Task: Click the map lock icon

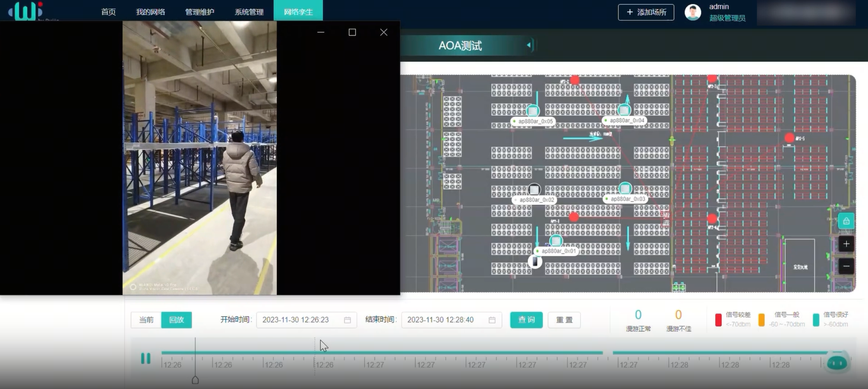Action: pyautogui.click(x=846, y=221)
